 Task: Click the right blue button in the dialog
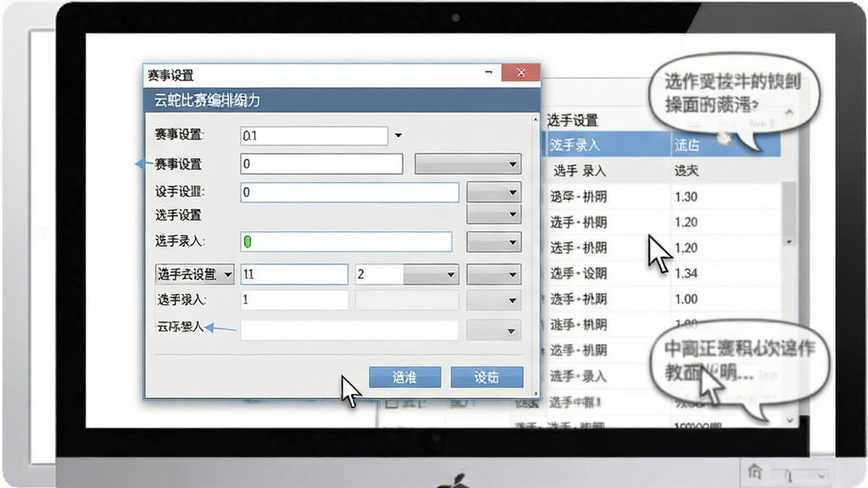tap(487, 377)
